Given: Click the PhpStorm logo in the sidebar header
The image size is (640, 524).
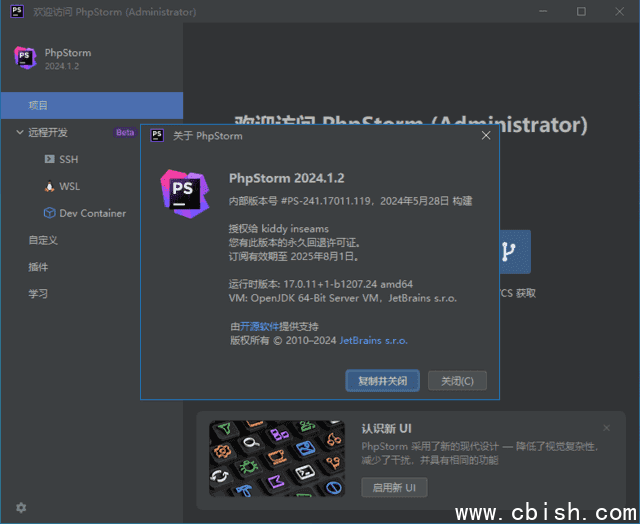Looking at the screenshot, I should pos(25,58).
